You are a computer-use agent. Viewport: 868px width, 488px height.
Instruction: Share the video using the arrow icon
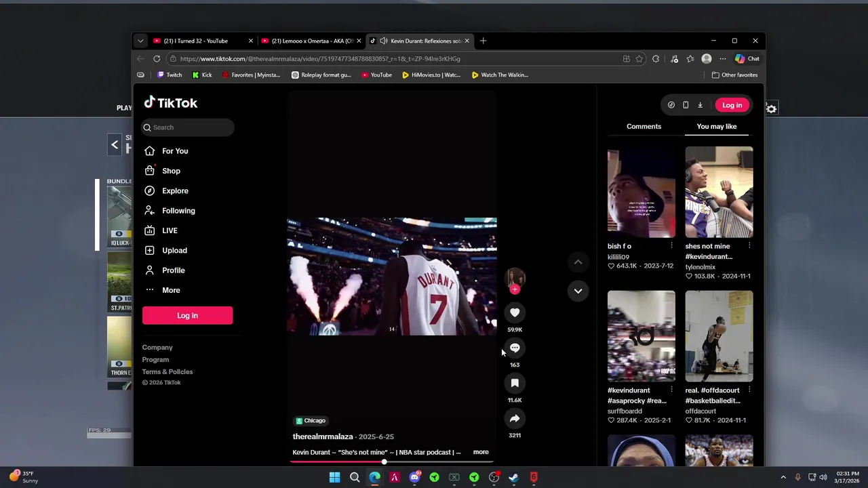(515, 418)
